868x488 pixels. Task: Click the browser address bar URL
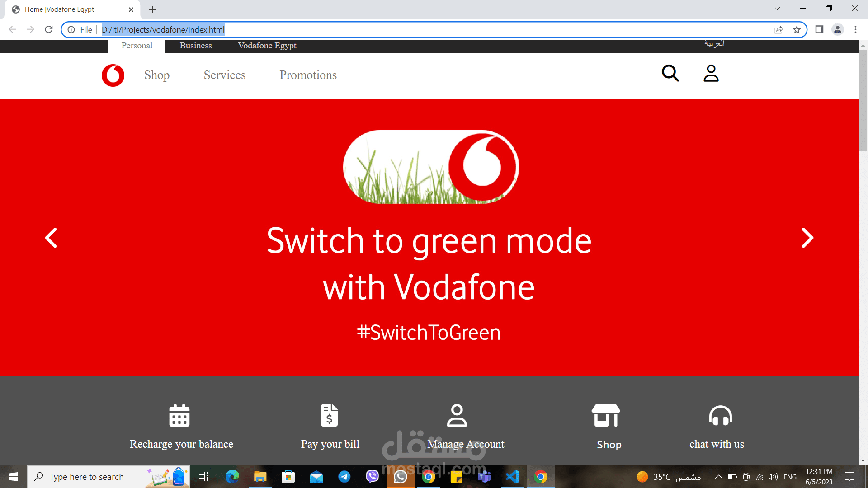click(x=163, y=30)
